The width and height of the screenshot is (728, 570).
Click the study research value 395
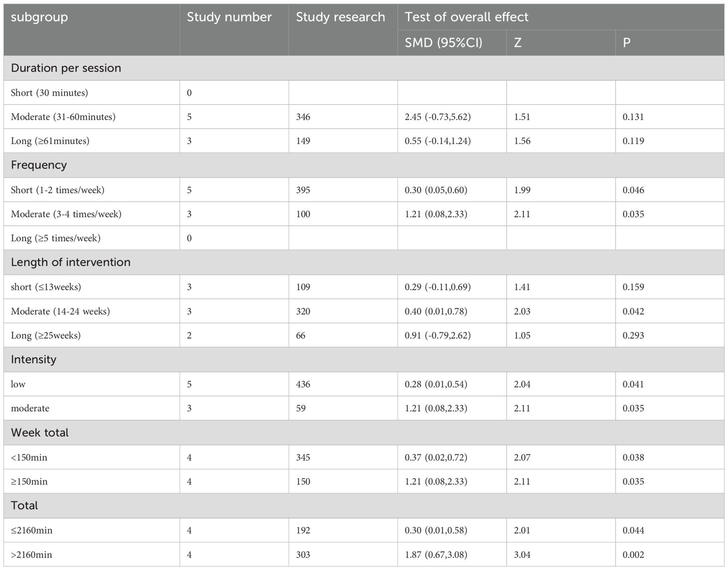click(303, 190)
